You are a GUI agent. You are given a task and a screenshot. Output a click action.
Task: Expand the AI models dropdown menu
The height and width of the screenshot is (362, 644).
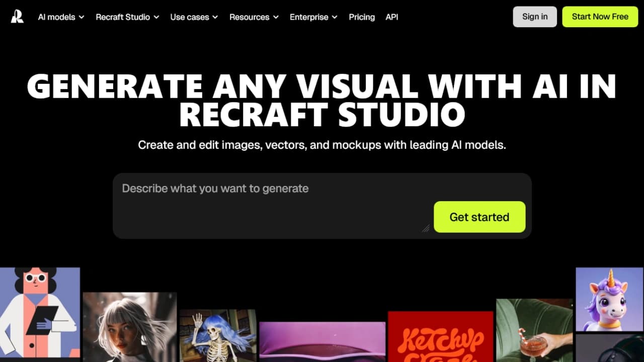pyautogui.click(x=61, y=17)
